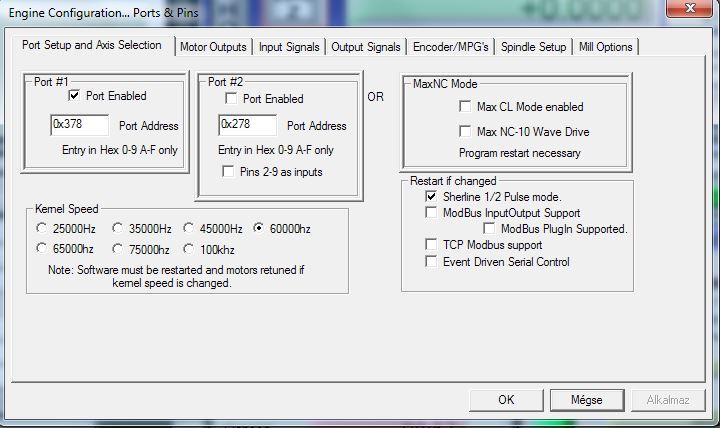Confirm settings with OK button
The height and width of the screenshot is (428, 720).
click(x=506, y=400)
